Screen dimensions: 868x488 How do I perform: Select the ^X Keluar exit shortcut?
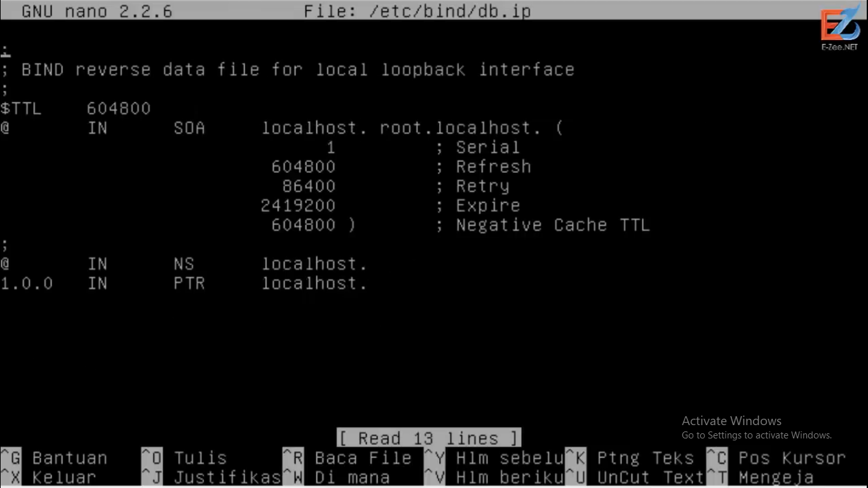(x=49, y=477)
